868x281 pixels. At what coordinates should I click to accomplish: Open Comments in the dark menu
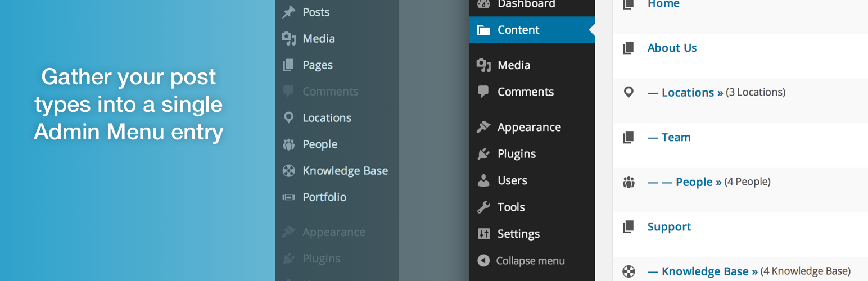pos(526,92)
